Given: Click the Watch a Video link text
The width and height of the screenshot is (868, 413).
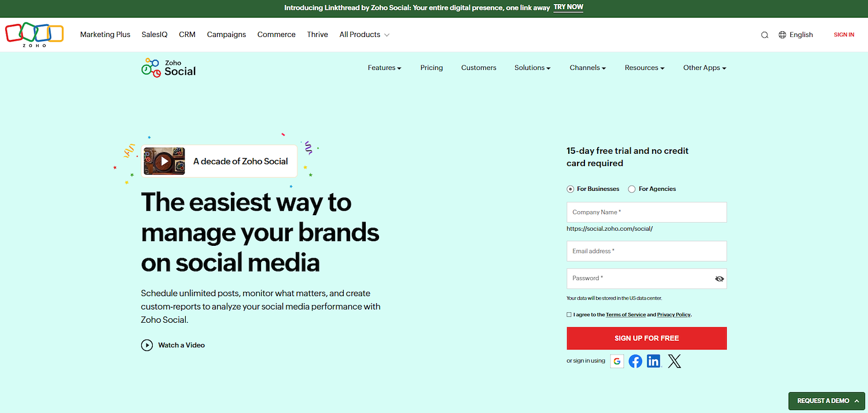Looking at the screenshot, I should (181, 345).
